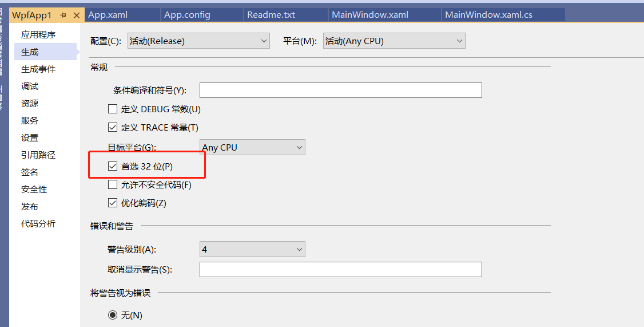This screenshot has width=644, height=327.
Task: Open the 警告级别 dropdown
Action: point(252,249)
